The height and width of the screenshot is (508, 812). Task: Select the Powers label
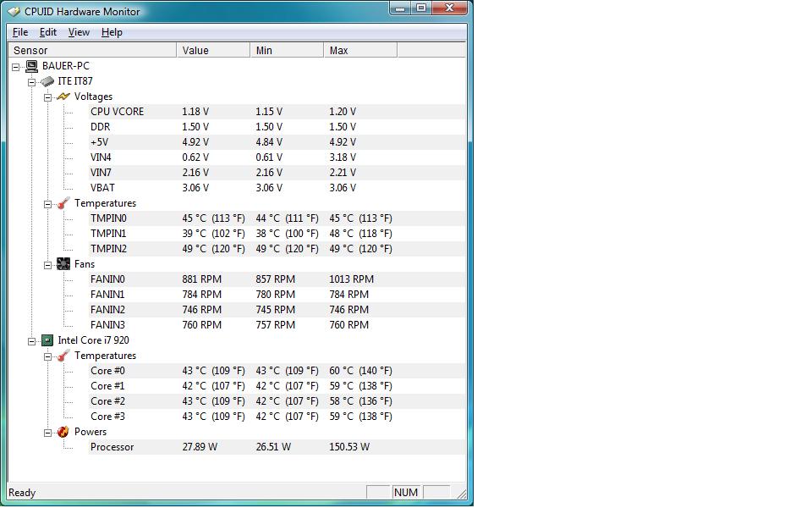tap(91, 431)
